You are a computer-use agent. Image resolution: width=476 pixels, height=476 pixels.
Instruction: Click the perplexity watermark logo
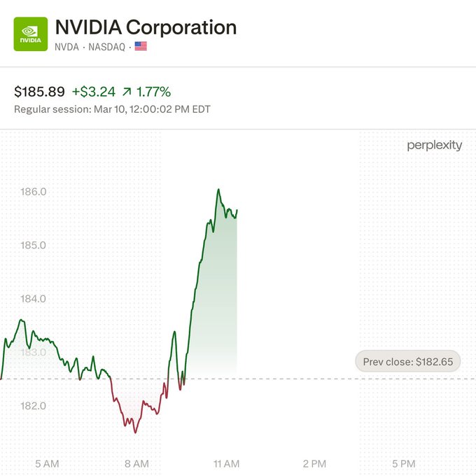click(x=435, y=146)
